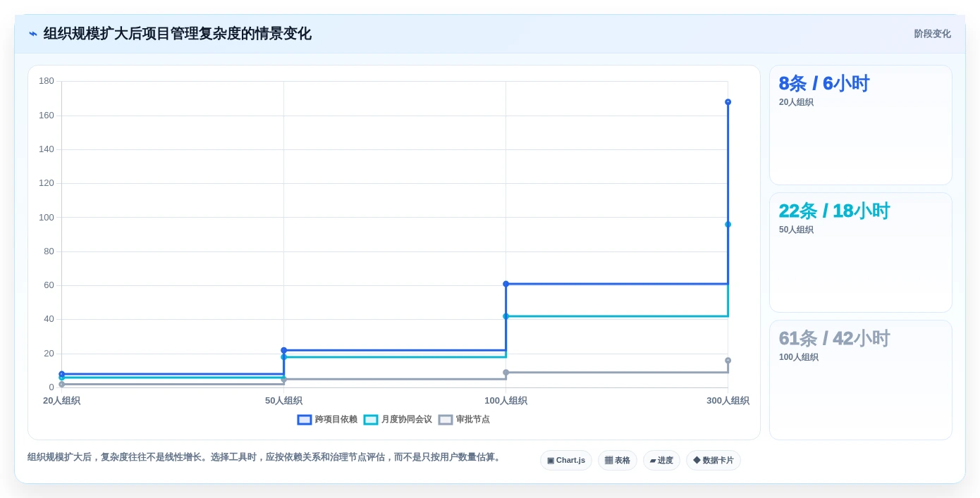Click the 数据卡片 tag

coord(713,460)
